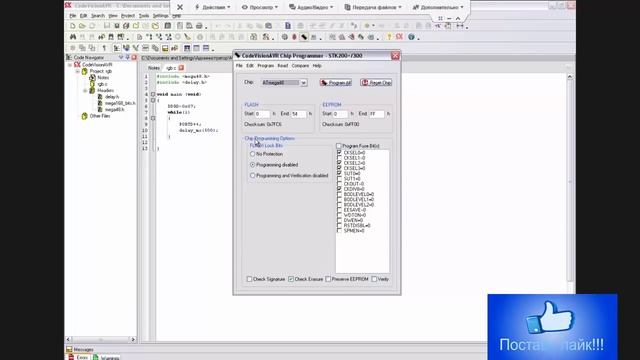Screen dimensions: 640x360
Task: Click the printer icon in the top toolbar
Action: click(199, 26)
